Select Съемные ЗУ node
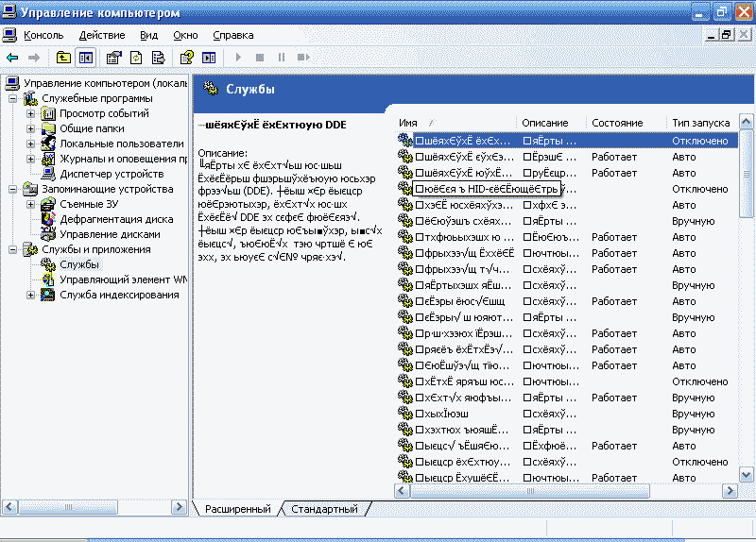Image resolution: width=756 pixels, height=542 pixels. pyautogui.click(x=89, y=204)
